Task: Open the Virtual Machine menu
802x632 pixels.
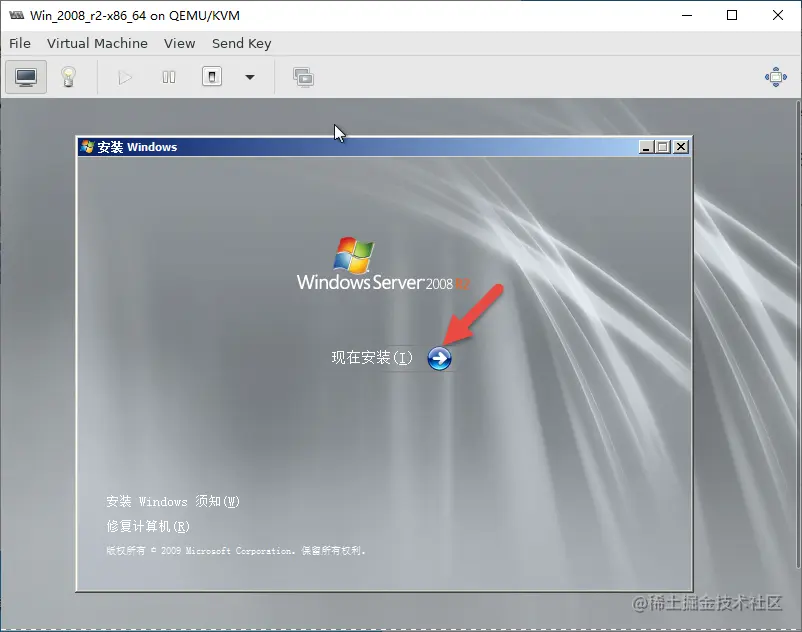Action: tap(97, 43)
